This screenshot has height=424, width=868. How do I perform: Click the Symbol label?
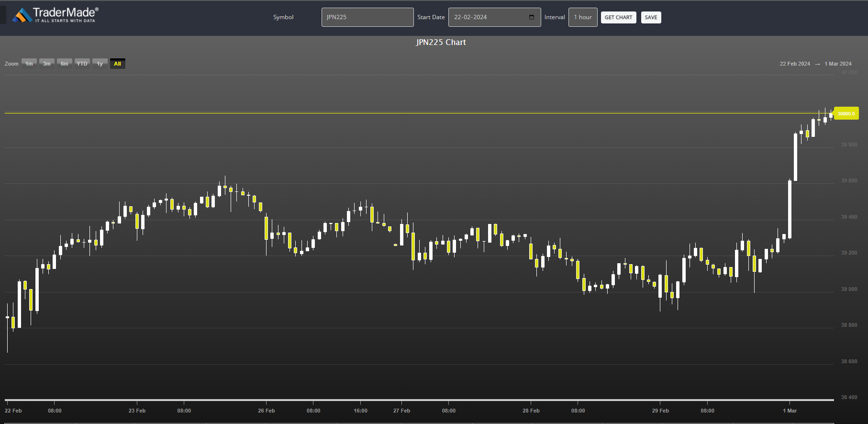[283, 17]
